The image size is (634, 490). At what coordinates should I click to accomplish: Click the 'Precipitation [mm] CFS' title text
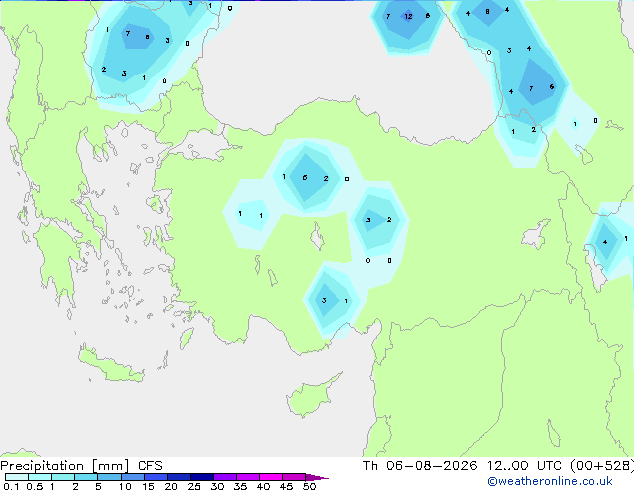pyautogui.click(x=81, y=466)
